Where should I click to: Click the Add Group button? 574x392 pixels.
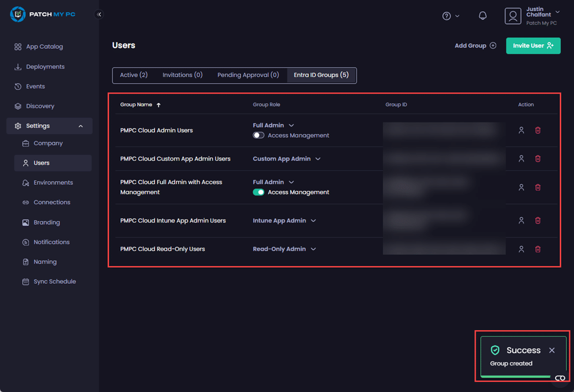pyautogui.click(x=475, y=45)
